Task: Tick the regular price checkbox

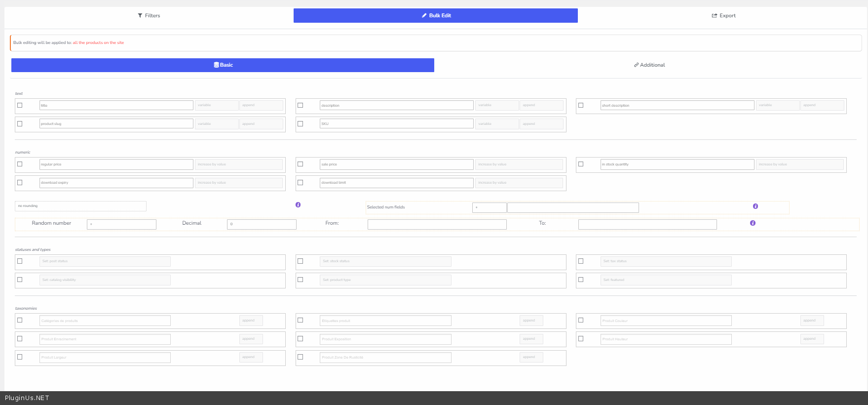Action: pos(20,164)
